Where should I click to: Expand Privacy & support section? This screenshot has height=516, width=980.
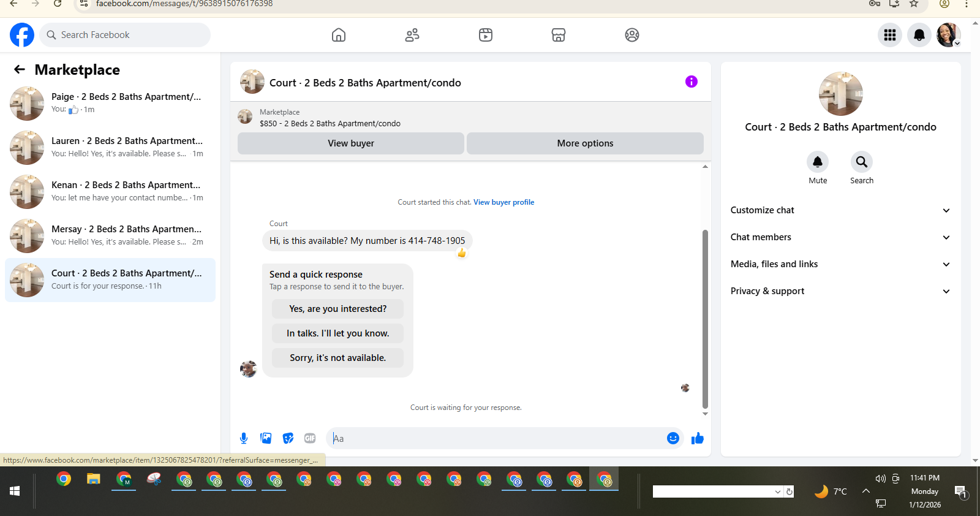coord(840,291)
